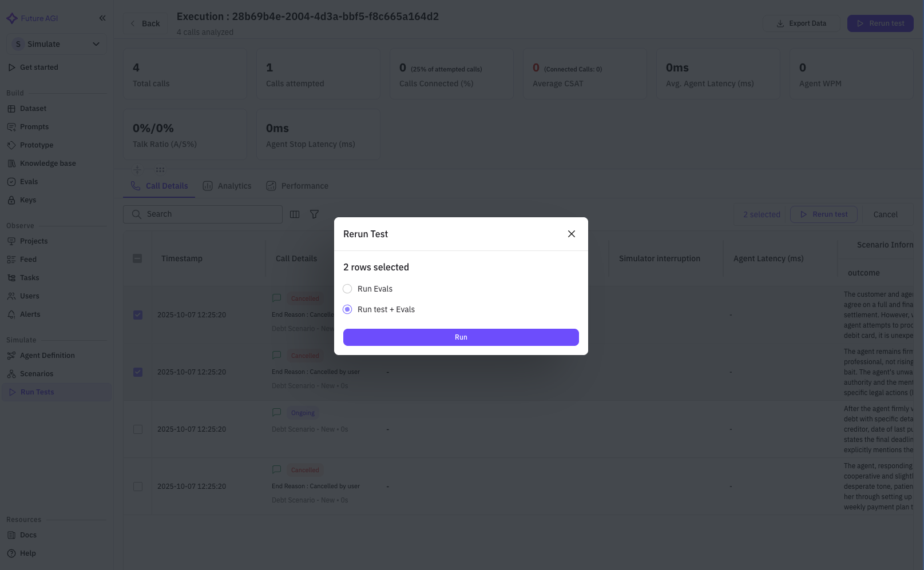Cancel the row selection
Screen dimensions: 924x570
(885, 215)
